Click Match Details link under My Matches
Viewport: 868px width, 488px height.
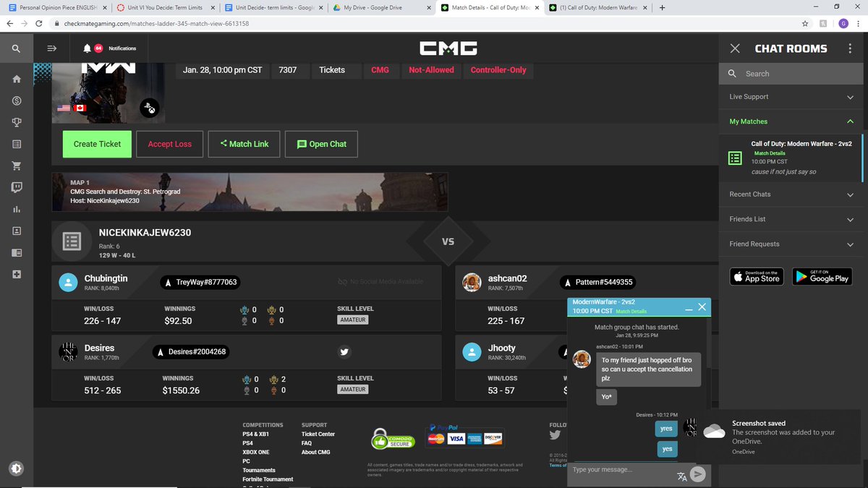pos(770,153)
